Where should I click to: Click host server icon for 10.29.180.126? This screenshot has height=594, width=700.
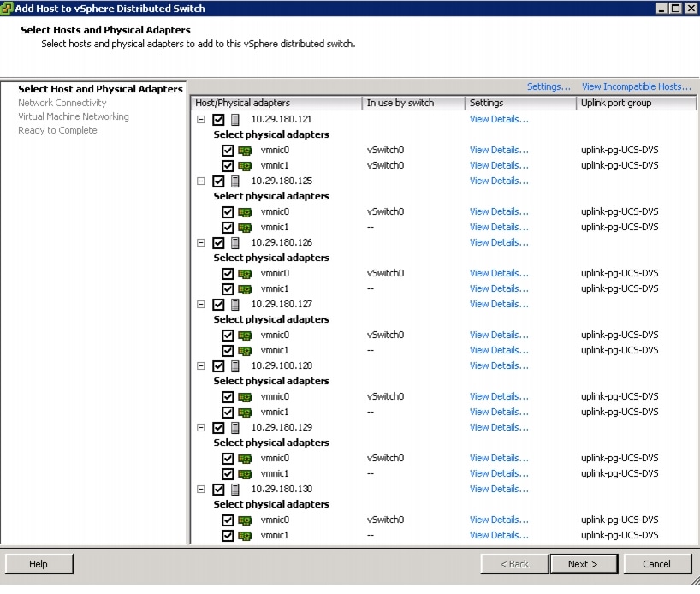(x=235, y=243)
